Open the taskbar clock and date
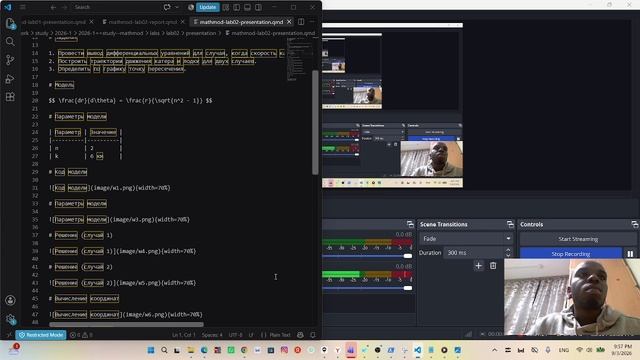 tap(622, 349)
